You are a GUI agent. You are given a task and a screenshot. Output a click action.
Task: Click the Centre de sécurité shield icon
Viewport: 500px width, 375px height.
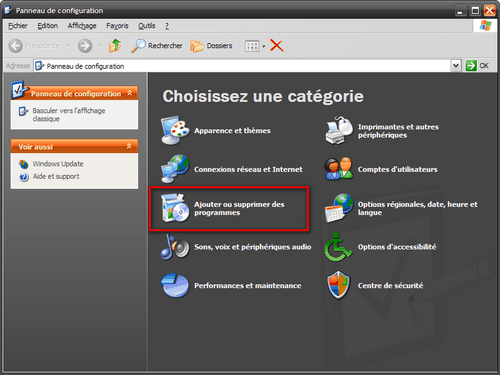coord(339,285)
